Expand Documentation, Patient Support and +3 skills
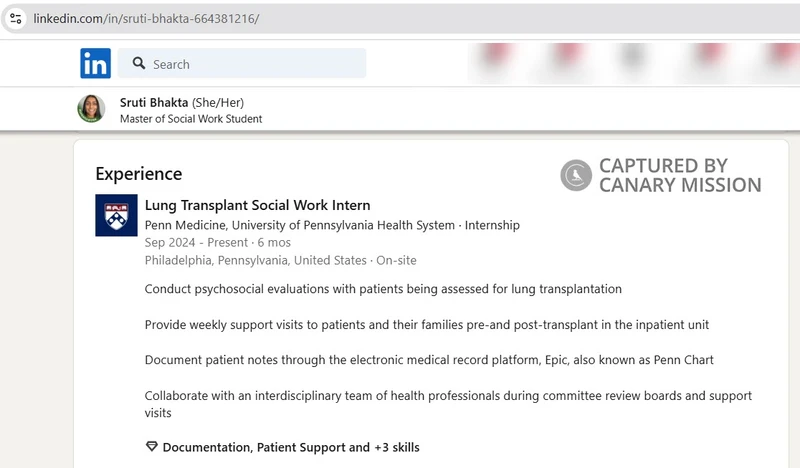Image resolution: width=800 pixels, height=468 pixels. click(x=290, y=447)
